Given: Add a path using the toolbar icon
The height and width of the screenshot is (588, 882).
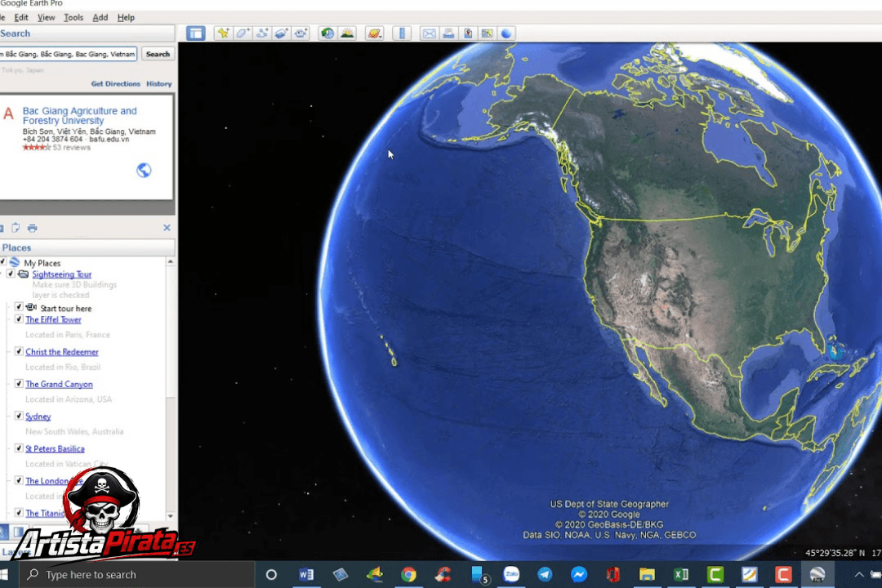Looking at the screenshot, I should pyautogui.click(x=261, y=33).
